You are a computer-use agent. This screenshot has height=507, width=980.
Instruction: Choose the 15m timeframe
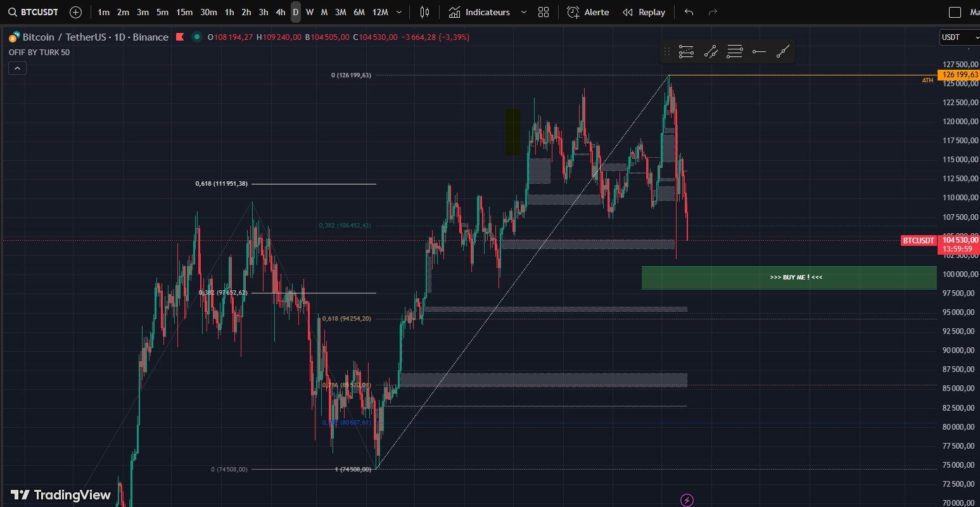point(184,12)
